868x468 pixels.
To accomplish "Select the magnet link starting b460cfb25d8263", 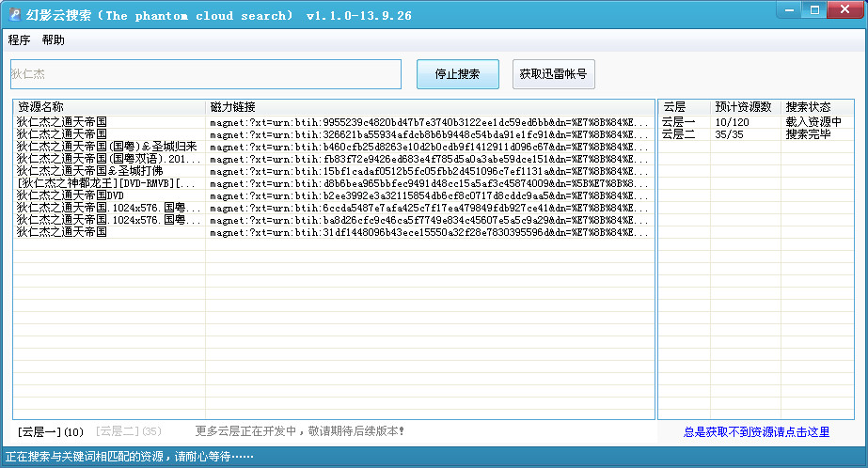I will coord(429,147).
